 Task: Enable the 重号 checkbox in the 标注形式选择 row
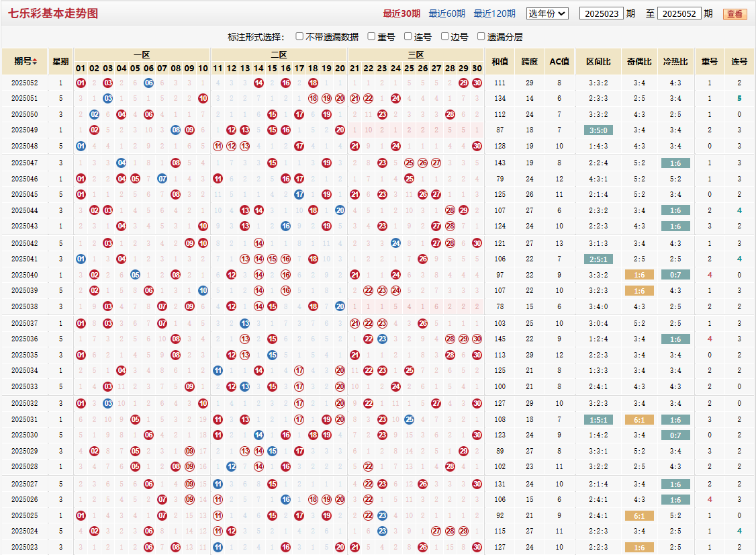371,36
